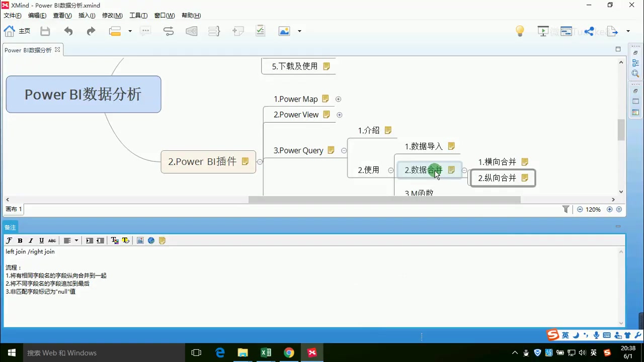The width and height of the screenshot is (644, 362).
Task: Increase indent in notes toolbar
Action: [90, 240]
